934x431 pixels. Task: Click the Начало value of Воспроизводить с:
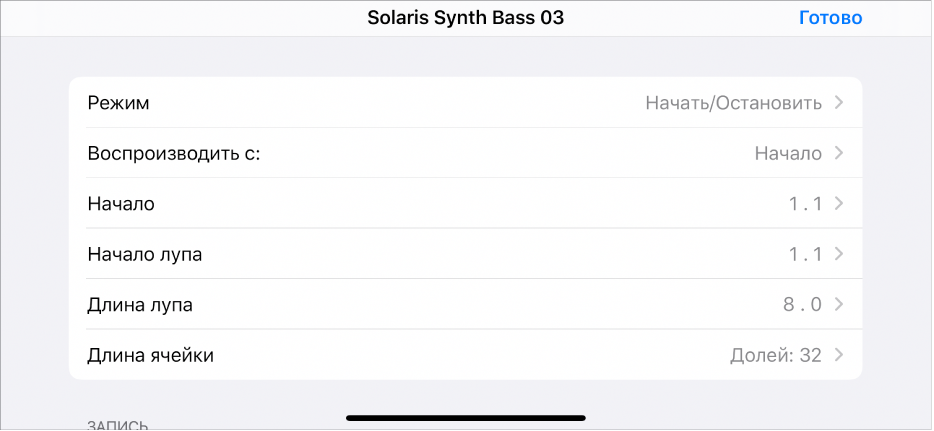point(788,153)
